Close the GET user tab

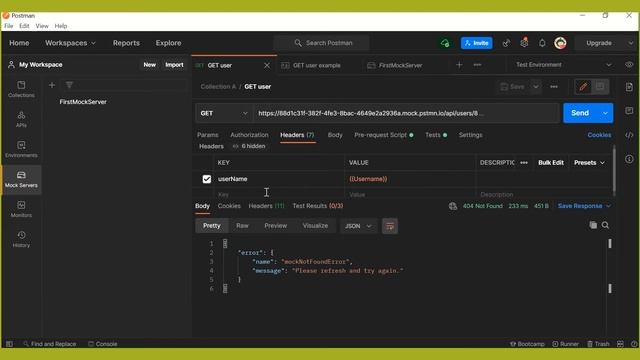[267, 65]
